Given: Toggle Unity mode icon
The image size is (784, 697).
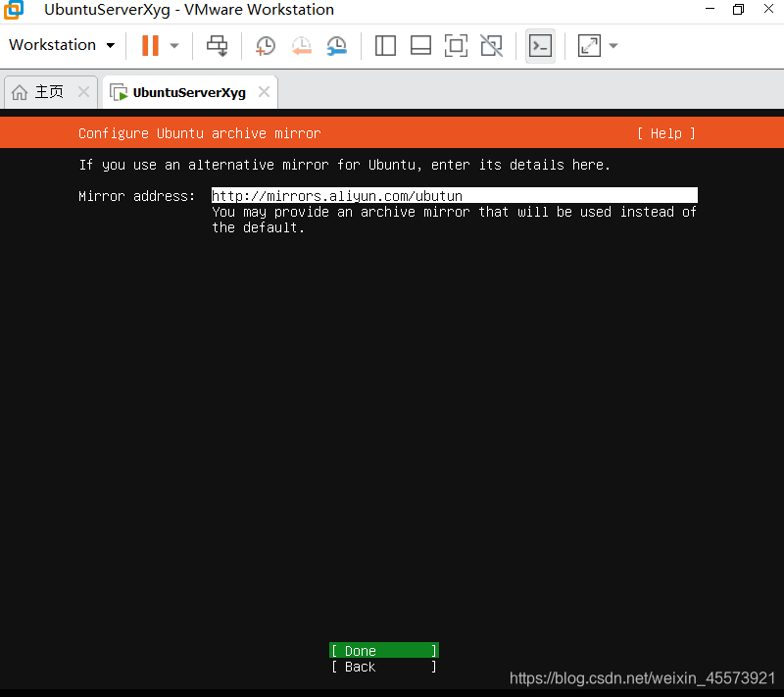Looking at the screenshot, I should (492, 45).
